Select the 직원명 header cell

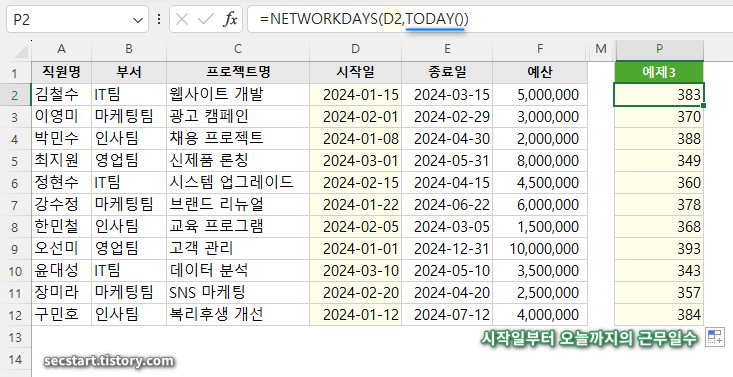coord(61,72)
